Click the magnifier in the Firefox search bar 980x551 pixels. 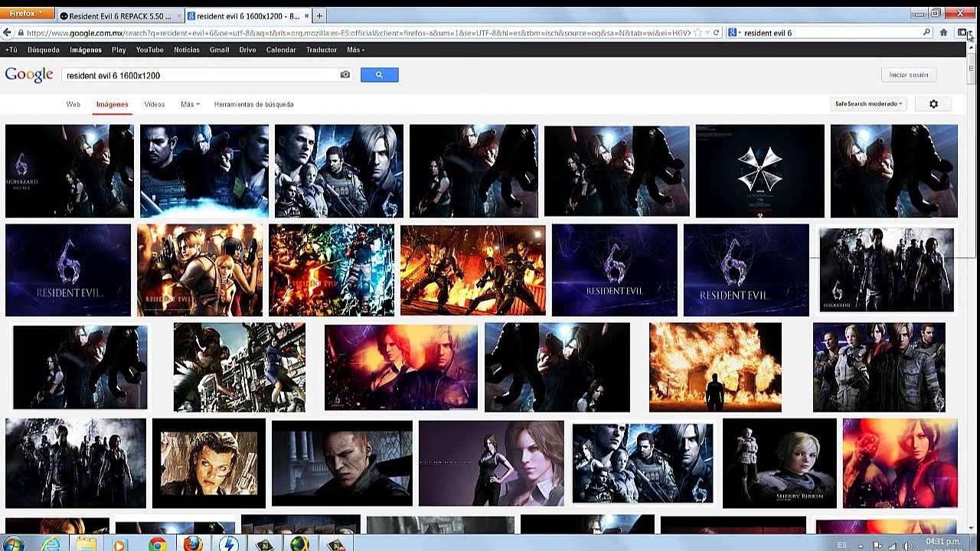[x=926, y=33]
